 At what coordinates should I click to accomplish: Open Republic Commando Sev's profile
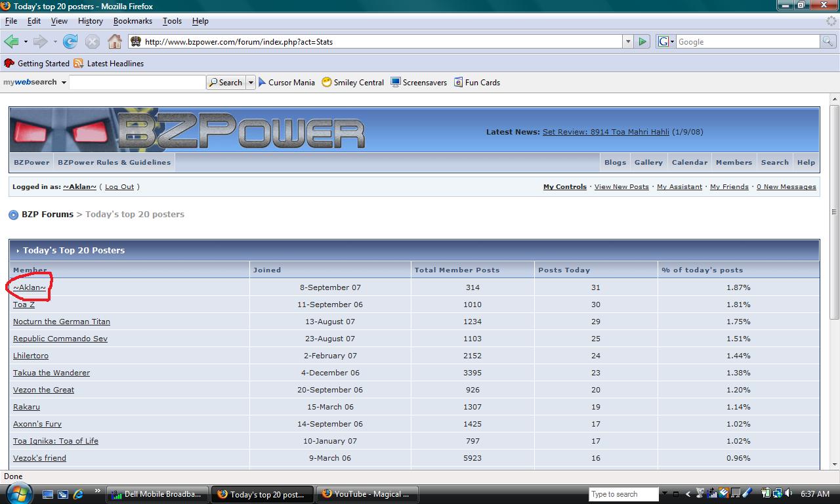(60, 339)
